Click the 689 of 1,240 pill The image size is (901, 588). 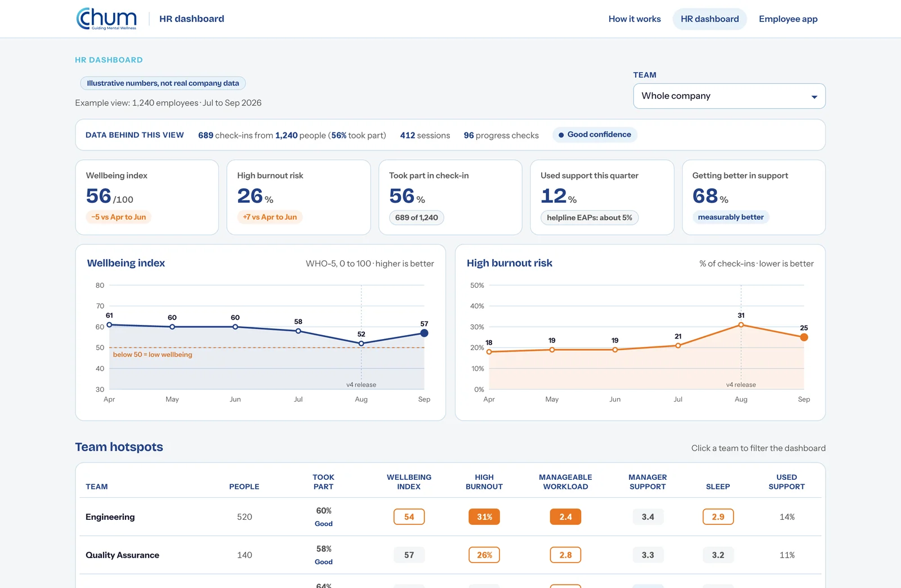(x=416, y=217)
